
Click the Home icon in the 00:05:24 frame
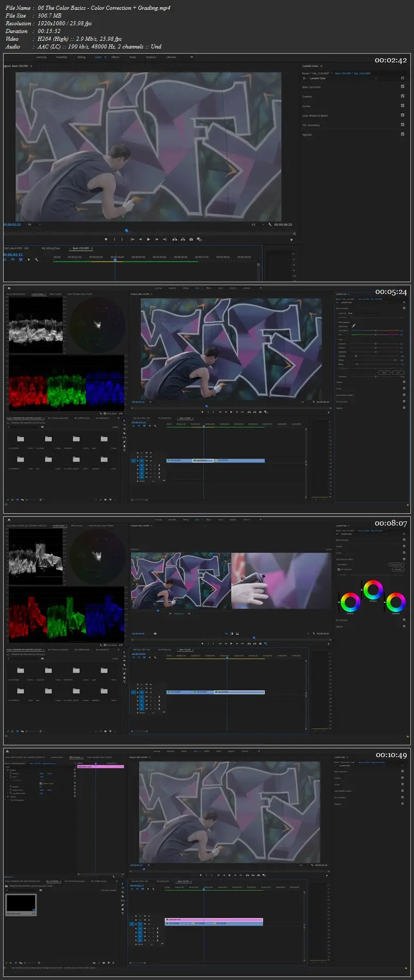coord(9,288)
